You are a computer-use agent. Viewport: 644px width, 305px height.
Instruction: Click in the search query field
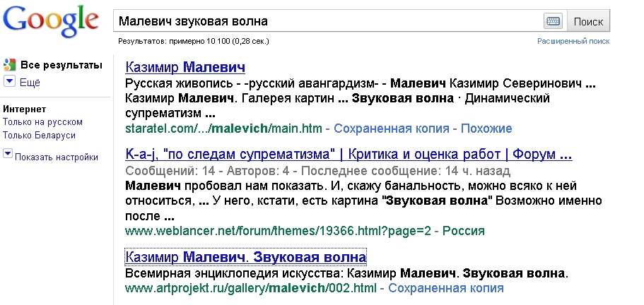click(325, 21)
